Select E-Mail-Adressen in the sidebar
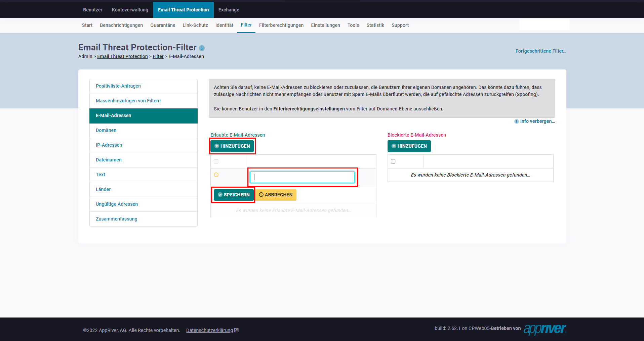644x341 pixels. click(144, 116)
